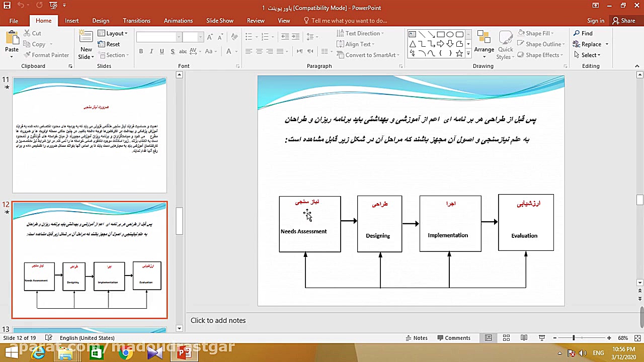This screenshot has width=644, height=362.
Task: Start Slide Show from status bar
Action: (x=542, y=338)
